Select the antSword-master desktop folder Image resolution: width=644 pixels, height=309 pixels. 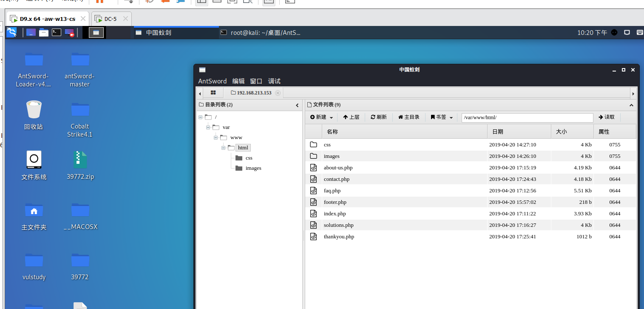point(80,69)
